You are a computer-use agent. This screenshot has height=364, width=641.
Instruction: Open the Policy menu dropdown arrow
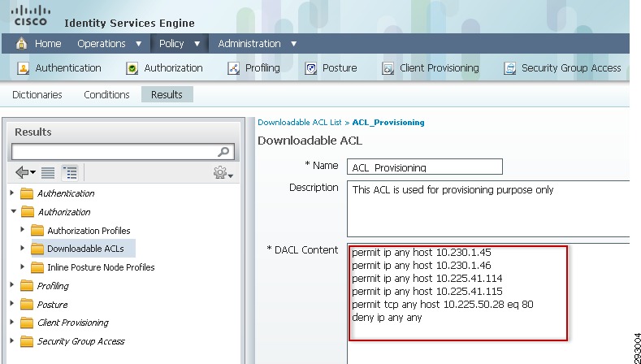click(197, 44)
